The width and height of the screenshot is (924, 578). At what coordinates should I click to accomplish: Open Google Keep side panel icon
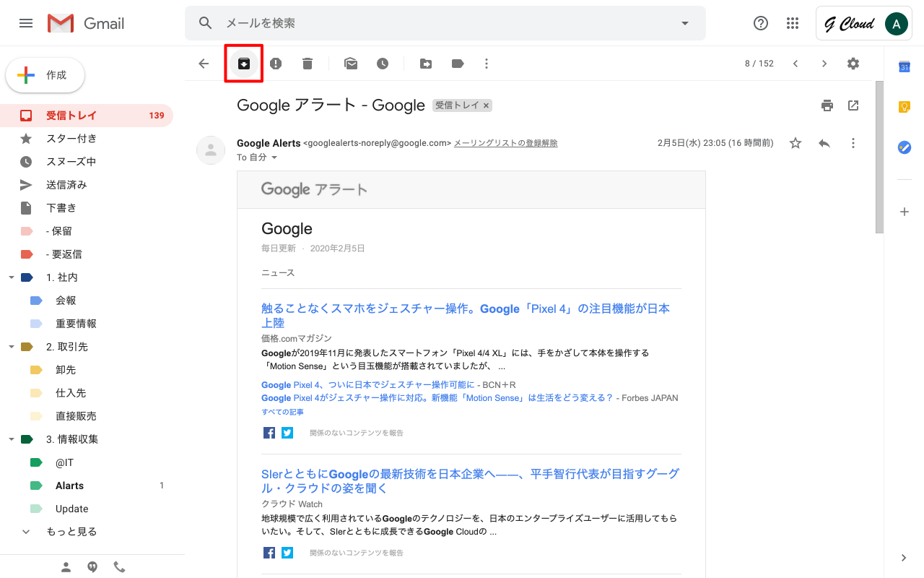(905, 107)
